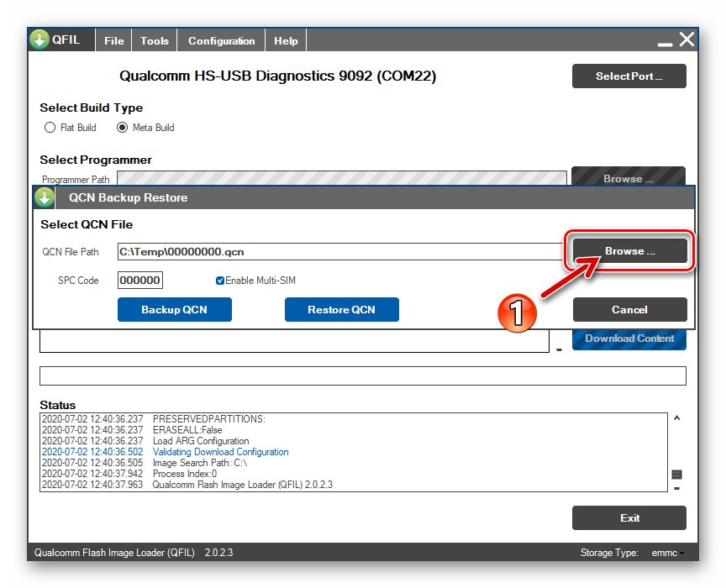Viewport: 726px width, 588px height.
Task: Click the empty progress bar above Status
Action: (362, 376)
